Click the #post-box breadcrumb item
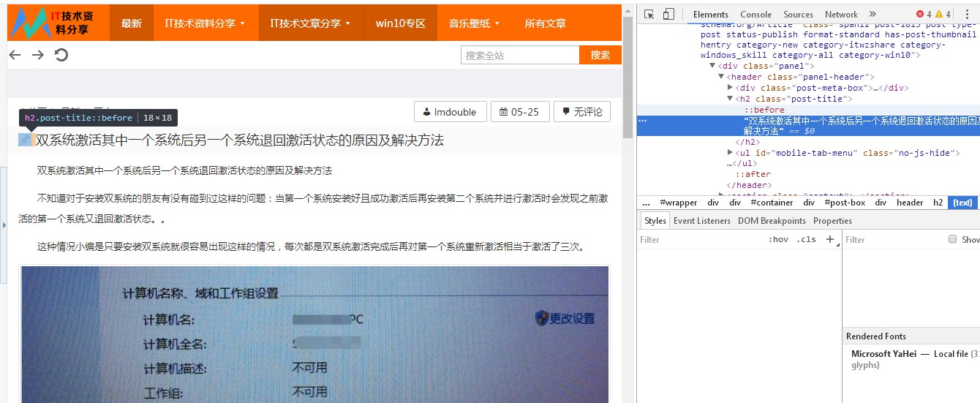This screenshot has height=403, width=980. [x=845, y=203]
